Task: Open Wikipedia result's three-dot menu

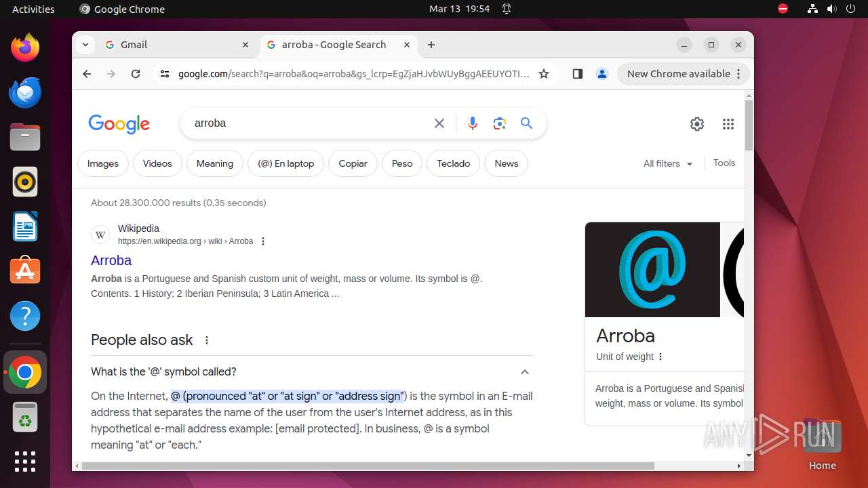Action: pyautogui.click(x=263, y=241)
